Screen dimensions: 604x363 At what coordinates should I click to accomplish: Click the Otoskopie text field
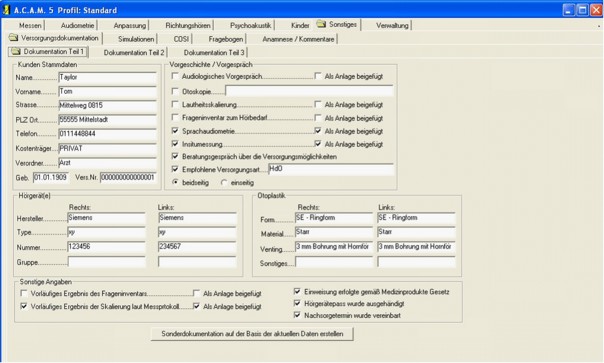[309, 91]
